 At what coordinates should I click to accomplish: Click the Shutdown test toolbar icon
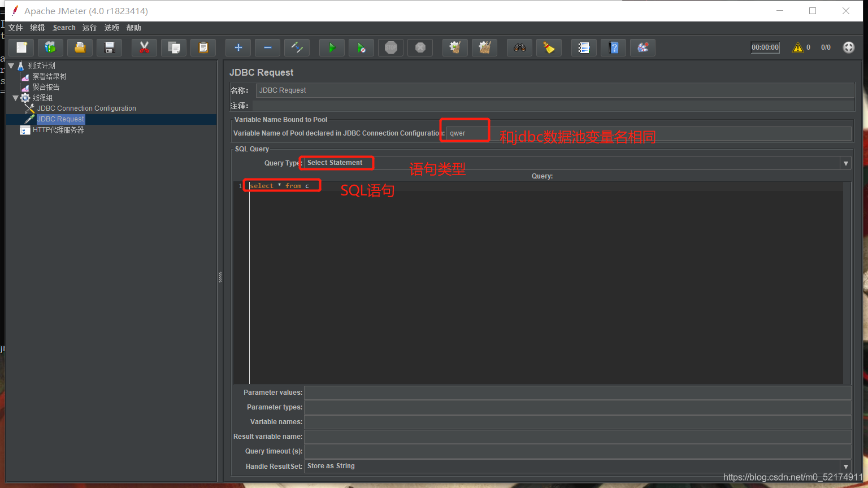point(420,47)
